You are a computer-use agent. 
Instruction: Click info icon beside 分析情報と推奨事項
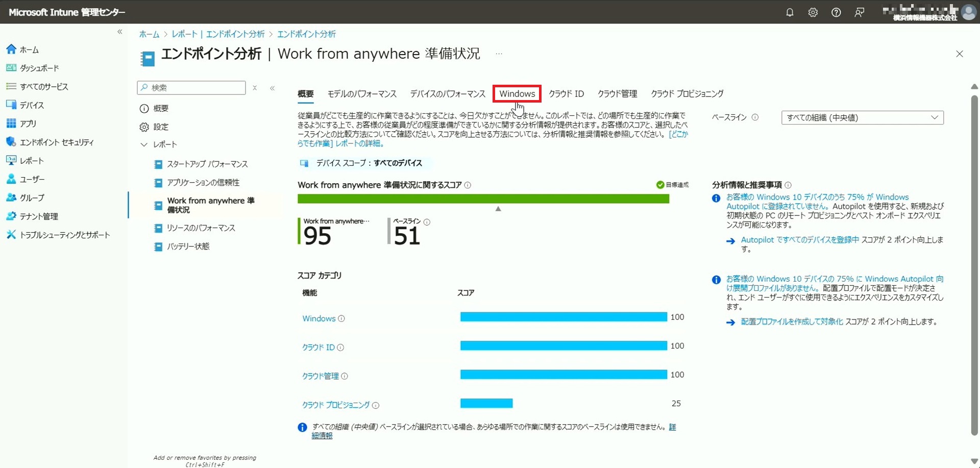[x=788, y=185]
